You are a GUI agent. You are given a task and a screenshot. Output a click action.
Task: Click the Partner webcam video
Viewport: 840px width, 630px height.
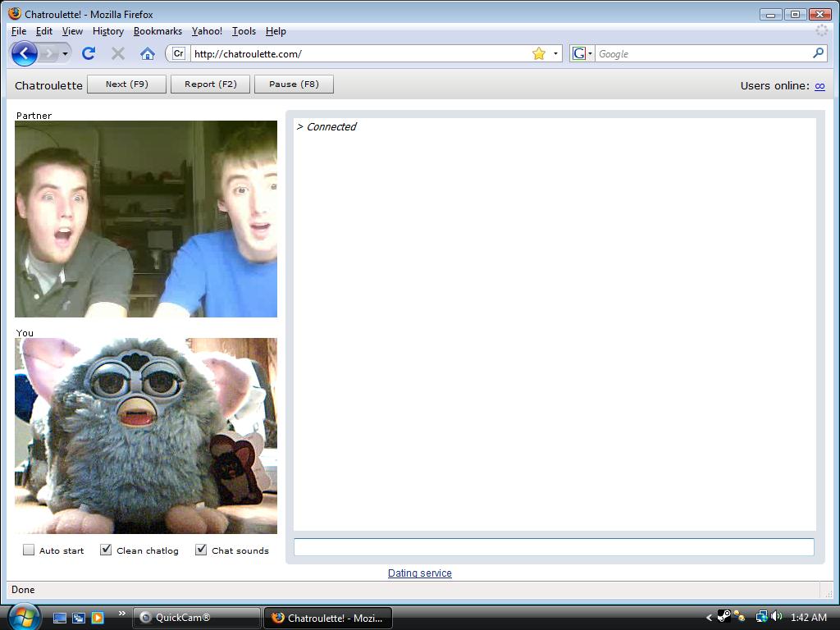coord(146,219)
